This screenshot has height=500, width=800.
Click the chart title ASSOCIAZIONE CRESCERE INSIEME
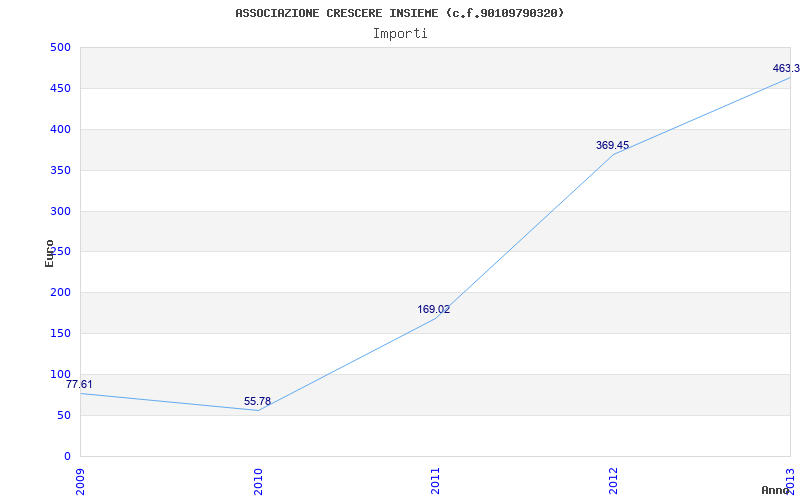(399, 13)
